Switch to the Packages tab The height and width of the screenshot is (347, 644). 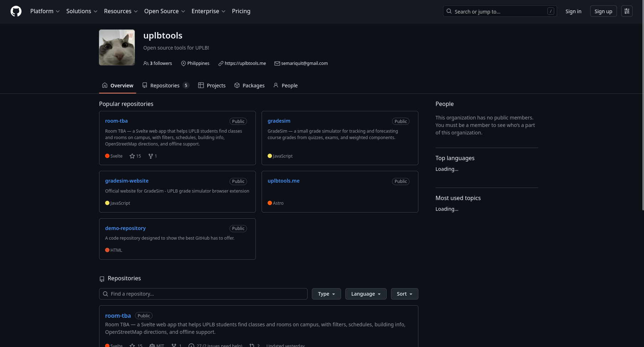click(x=249, y=86)
